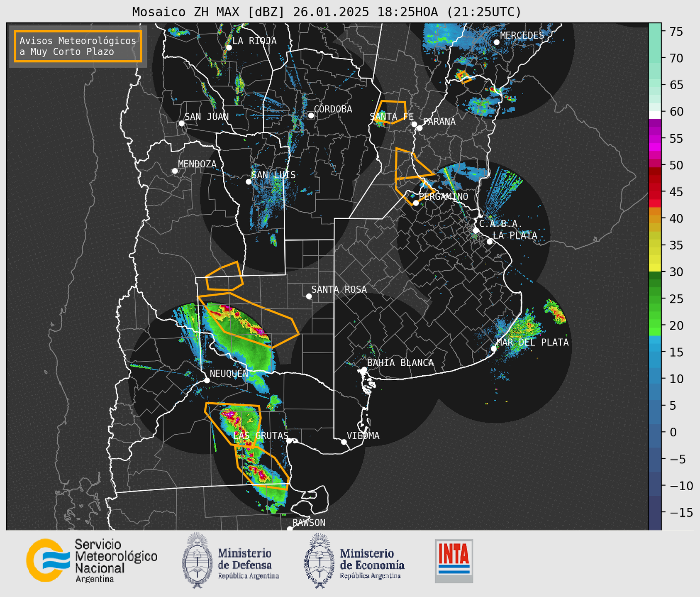700x597 pixels.
Task: Click the SANTA ROSA city marker
Action: point(309,296)
